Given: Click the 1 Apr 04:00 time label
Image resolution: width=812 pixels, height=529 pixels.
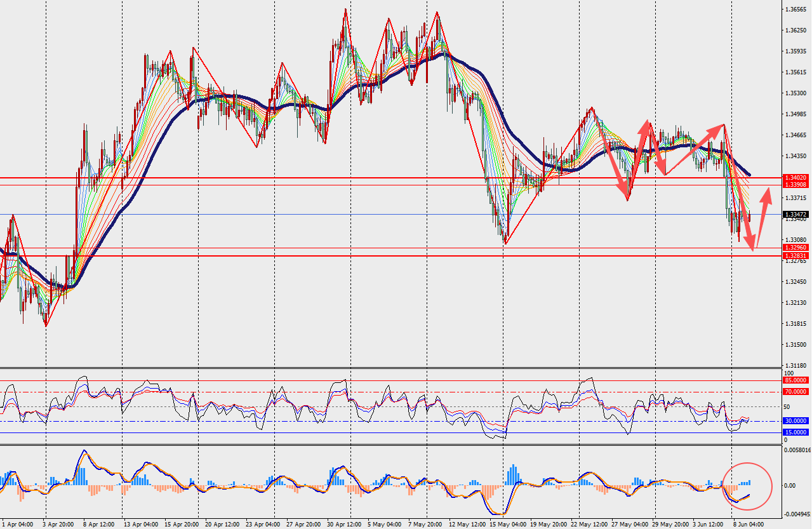Looking at the screenshot, I should point(17,525).
